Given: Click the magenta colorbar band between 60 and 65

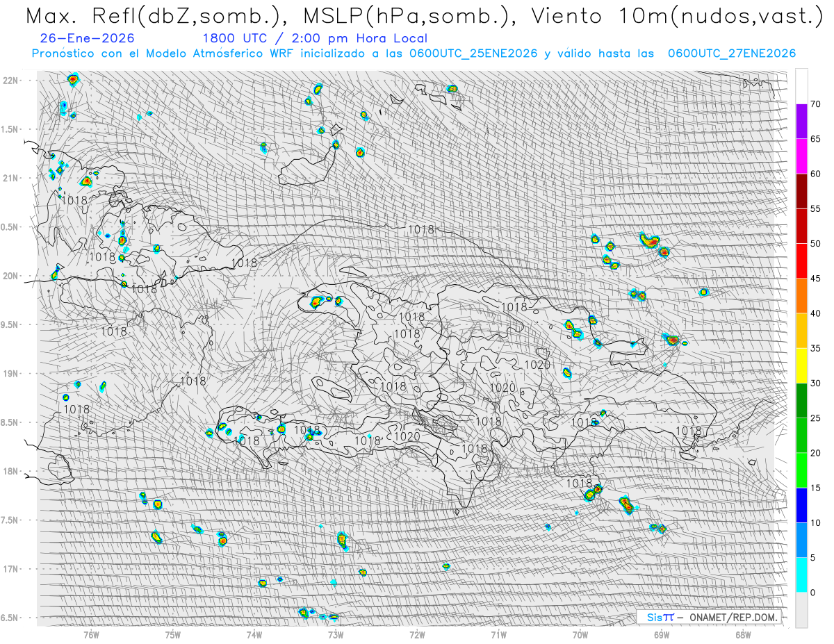Looking at the screenshot, I should pyautogui.click(x=801, y=156).
